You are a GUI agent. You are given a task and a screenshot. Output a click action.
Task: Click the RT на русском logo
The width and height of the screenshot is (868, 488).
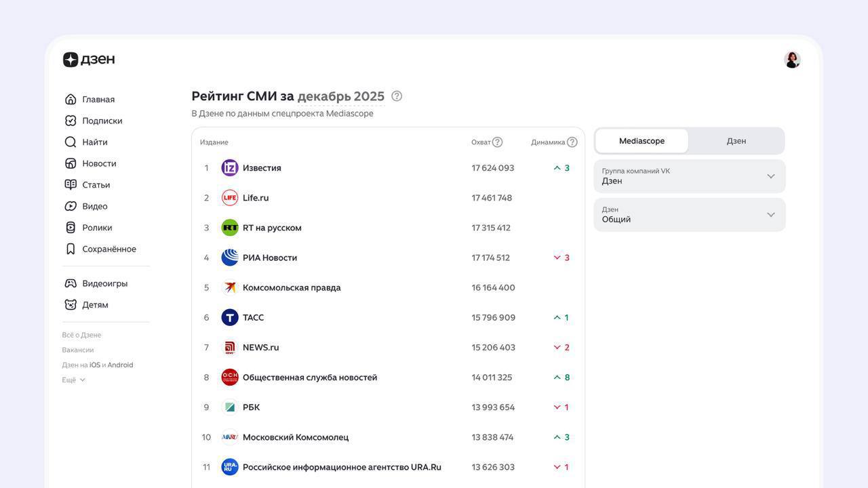(230, 228)
